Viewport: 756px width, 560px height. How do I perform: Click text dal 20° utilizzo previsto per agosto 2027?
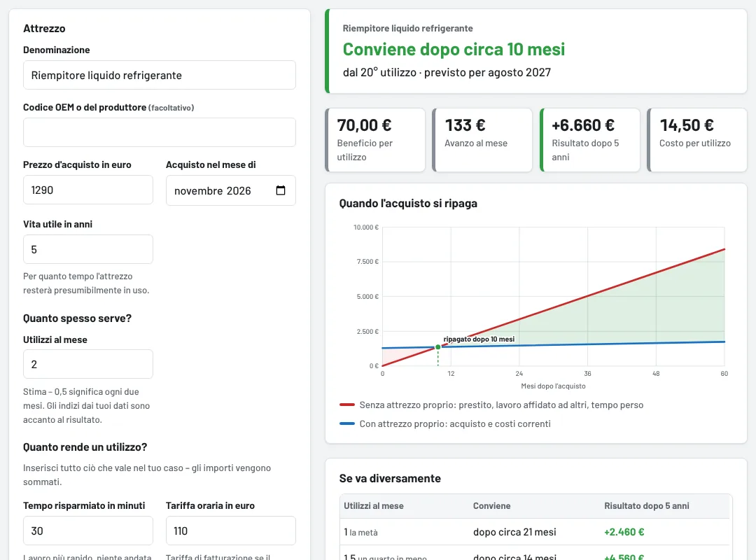447,72
